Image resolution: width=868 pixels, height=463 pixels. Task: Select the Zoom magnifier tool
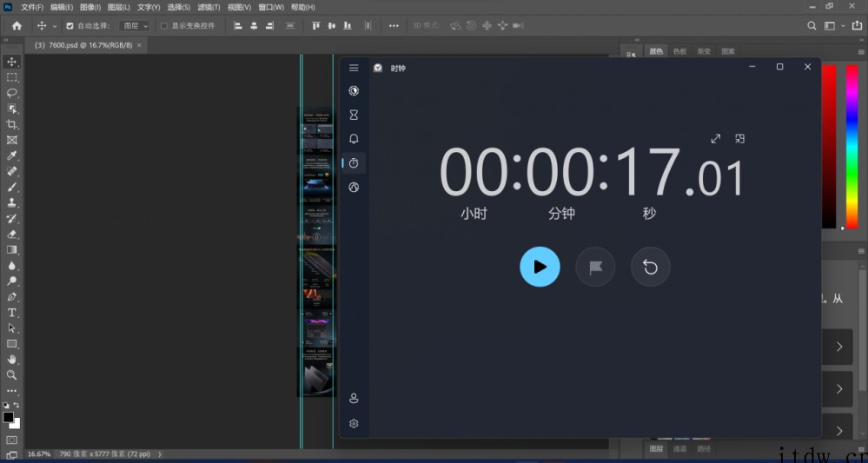12,374
